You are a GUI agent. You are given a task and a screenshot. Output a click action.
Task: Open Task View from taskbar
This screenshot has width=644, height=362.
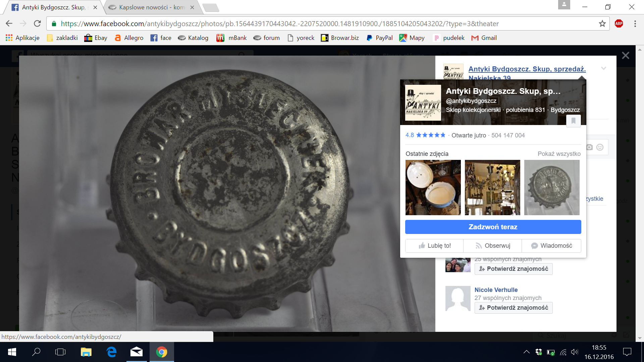click(x=60, y=352)
